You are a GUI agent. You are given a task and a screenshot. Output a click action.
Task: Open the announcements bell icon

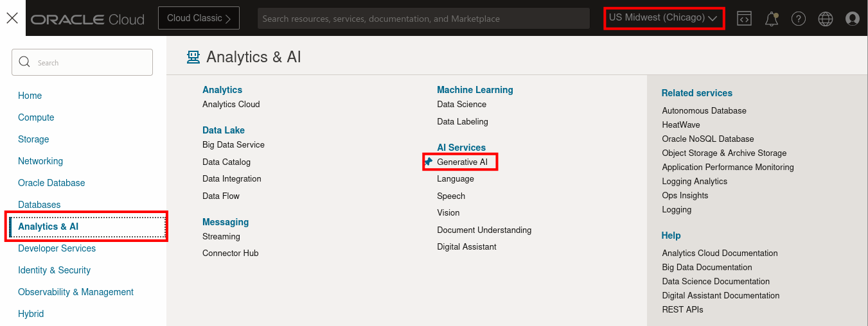[x=772, y=19]
